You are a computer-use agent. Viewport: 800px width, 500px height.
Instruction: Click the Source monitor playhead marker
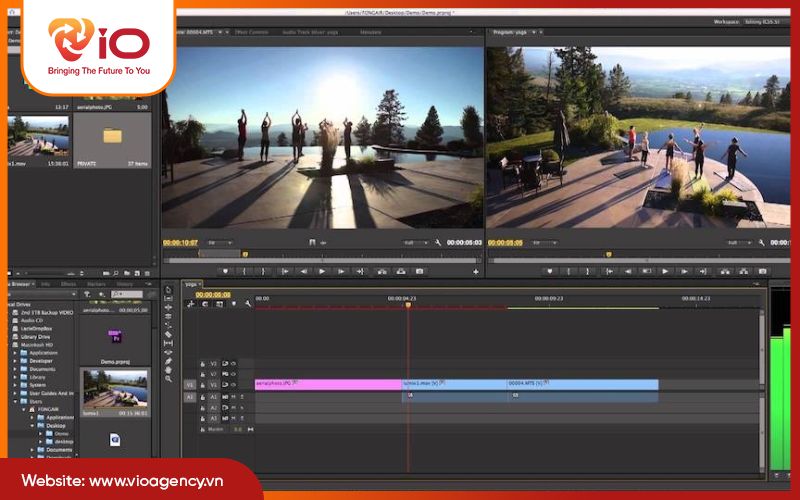[x=245, y=254]
